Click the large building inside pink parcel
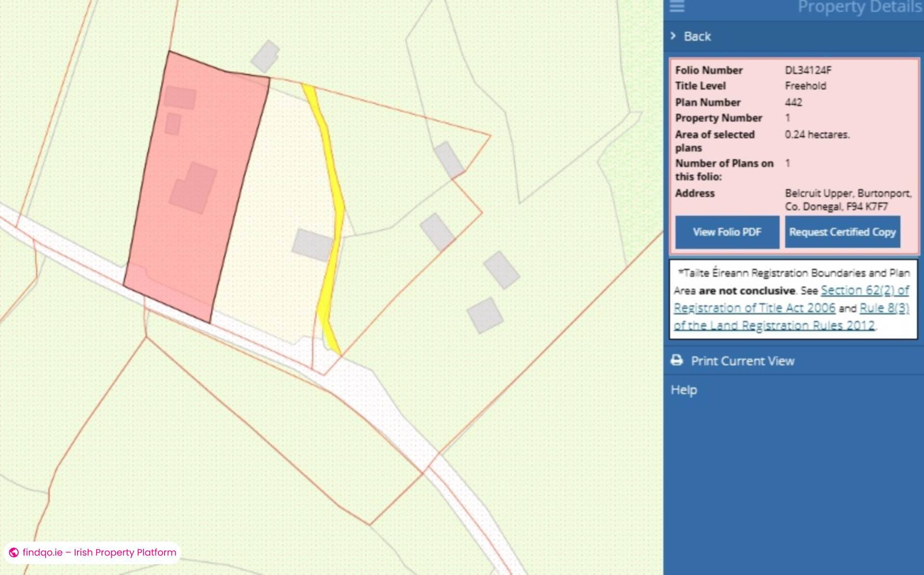 (193, 188)
